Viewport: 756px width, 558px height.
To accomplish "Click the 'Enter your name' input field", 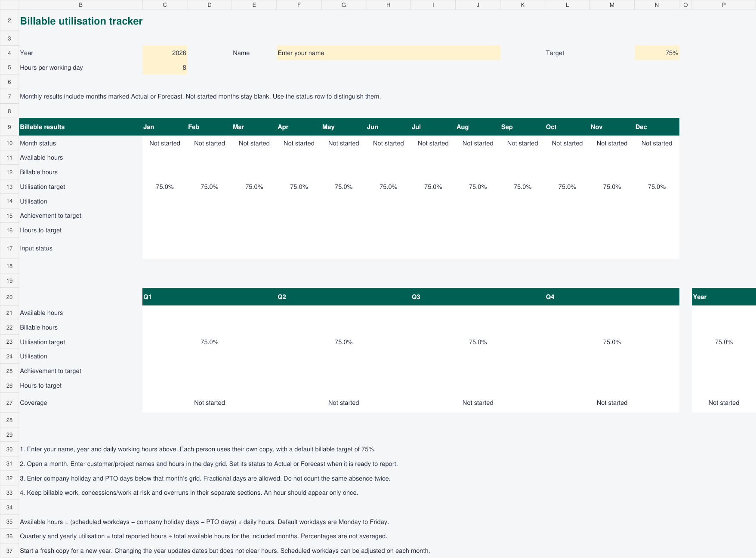I will [389, 53].
